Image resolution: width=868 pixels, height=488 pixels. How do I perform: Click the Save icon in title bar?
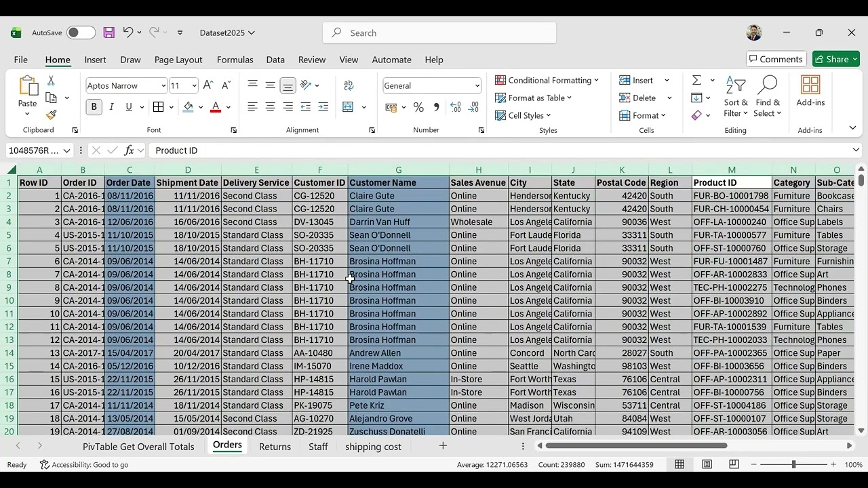pos(108,33)
